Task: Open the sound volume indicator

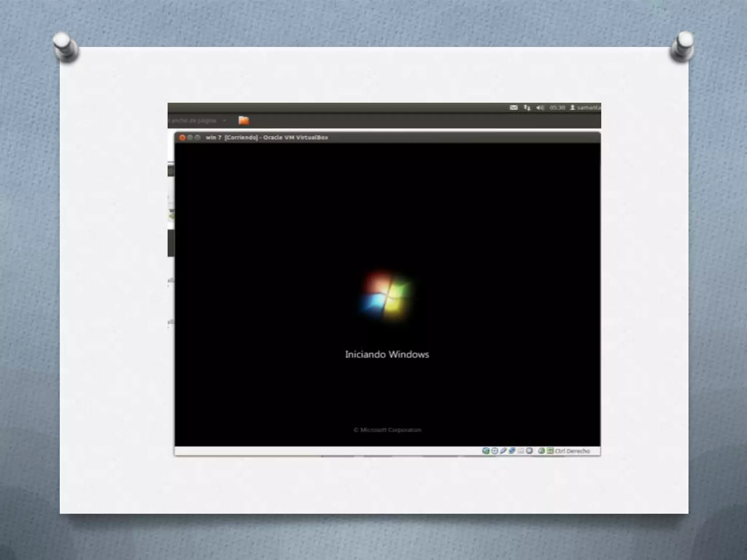Action: (540, 108)
